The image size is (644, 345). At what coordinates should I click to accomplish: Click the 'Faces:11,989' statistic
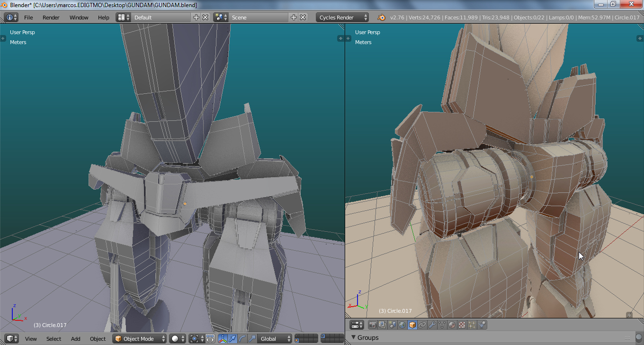point(460,18)
